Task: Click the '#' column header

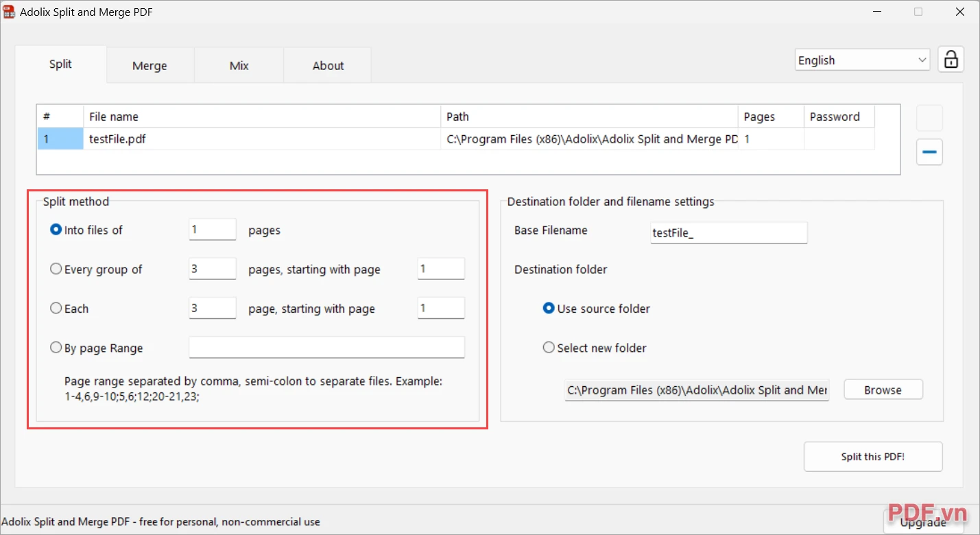Action: point(60,117)
